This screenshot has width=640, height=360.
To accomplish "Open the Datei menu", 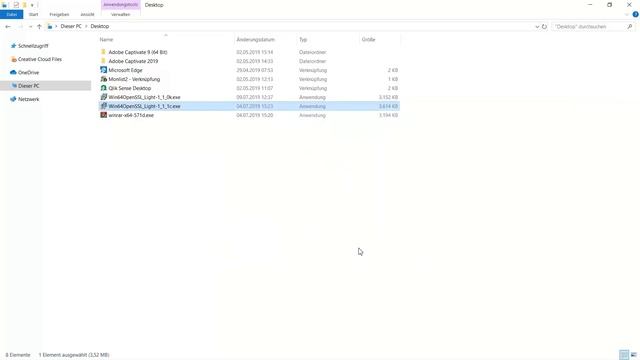I will (x=11, y=14).
